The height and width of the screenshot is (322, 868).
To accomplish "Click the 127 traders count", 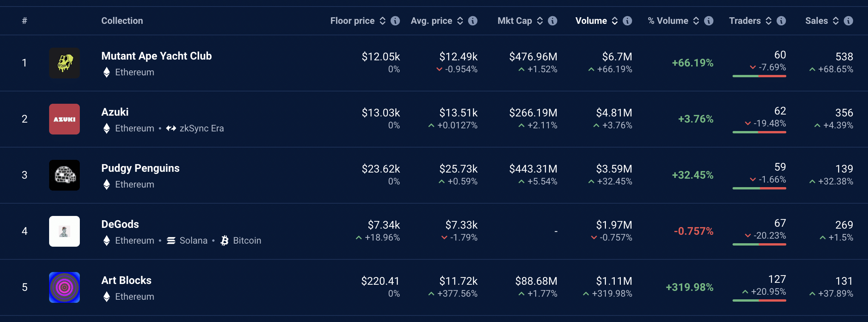I will click(777, 279).
